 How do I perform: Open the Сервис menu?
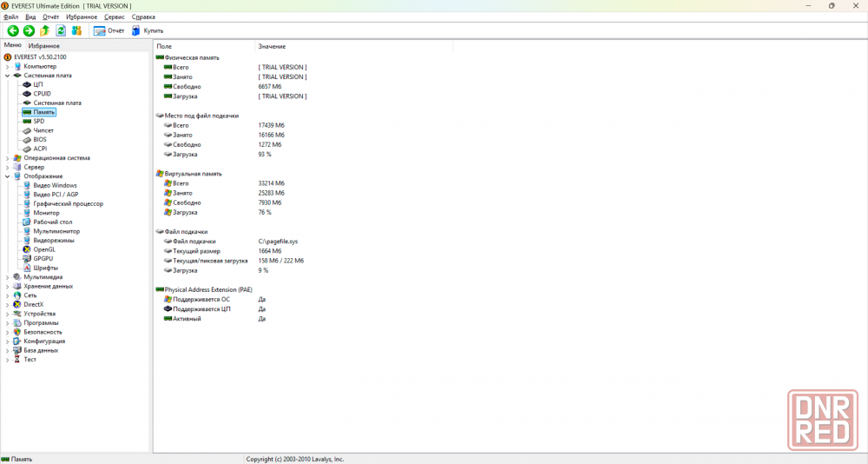coord(114,17)
